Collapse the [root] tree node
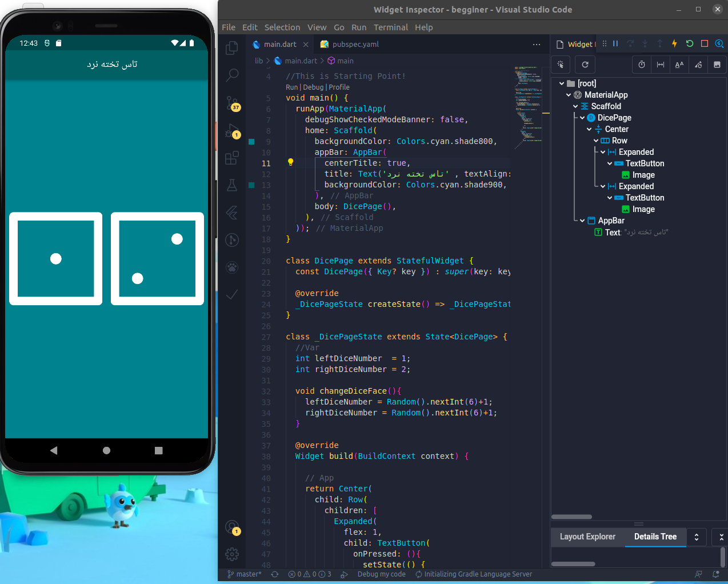Viewport: 728px width, 584px height. pyautogui.click(x=562, y=83)
